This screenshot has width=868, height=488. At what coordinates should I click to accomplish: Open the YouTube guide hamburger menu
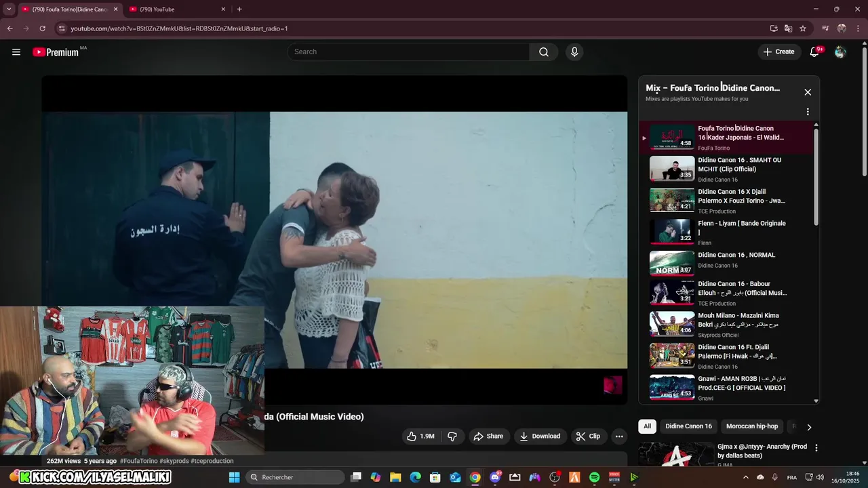point(16,52)
